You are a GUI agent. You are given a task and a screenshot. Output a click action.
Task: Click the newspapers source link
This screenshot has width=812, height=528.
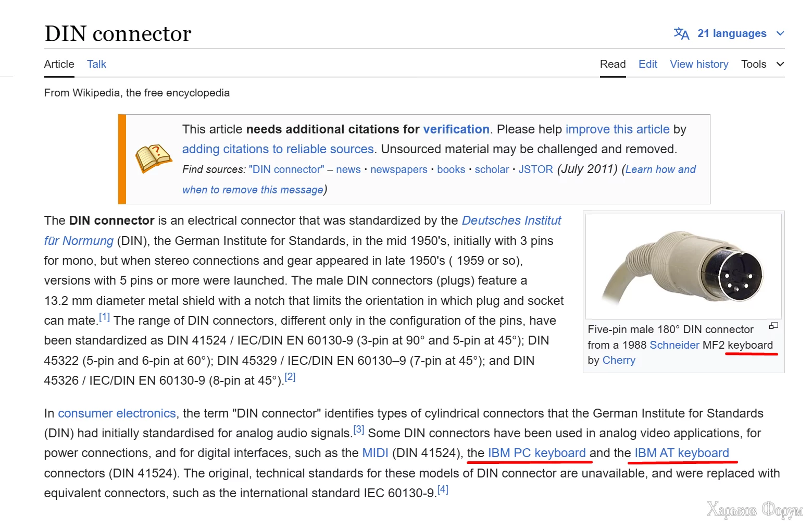399,169
